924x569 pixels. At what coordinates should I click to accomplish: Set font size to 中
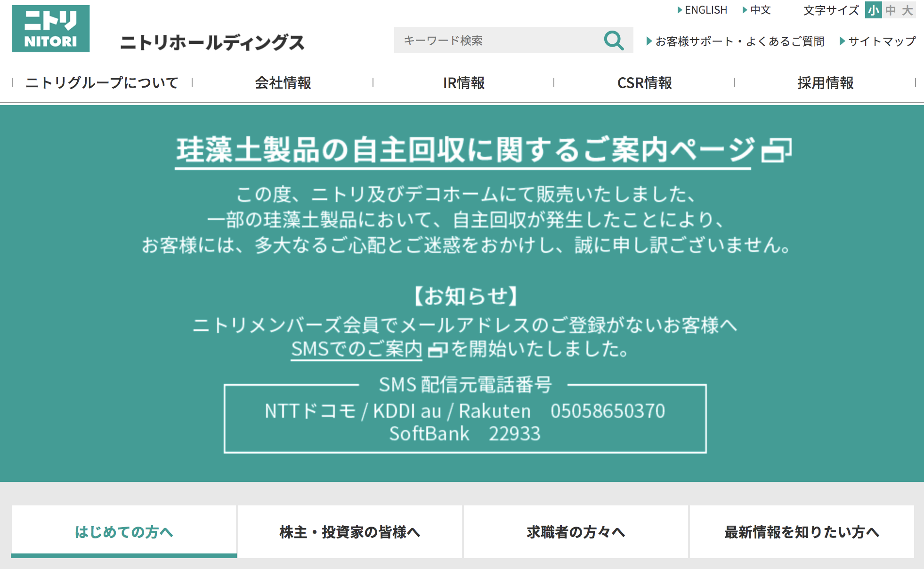pos(891,10)
